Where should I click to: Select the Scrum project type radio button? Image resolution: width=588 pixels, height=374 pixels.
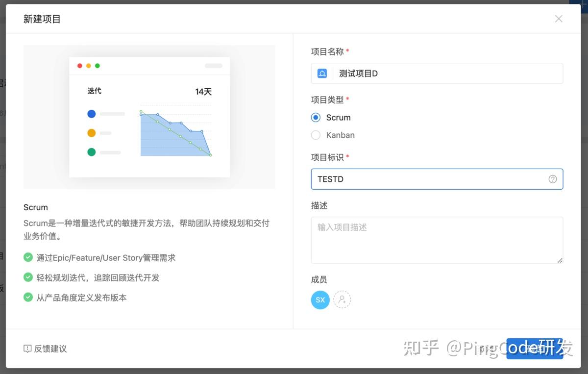tap(316, 118)
